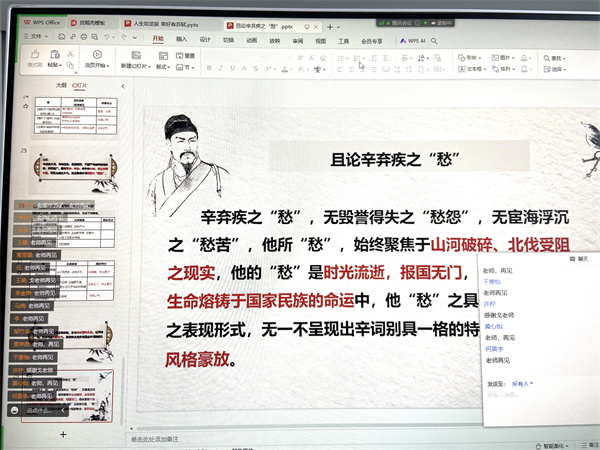Toggle Italic formatting
Viewport: 600px width, 450px height.
click(x=221, y=68)
